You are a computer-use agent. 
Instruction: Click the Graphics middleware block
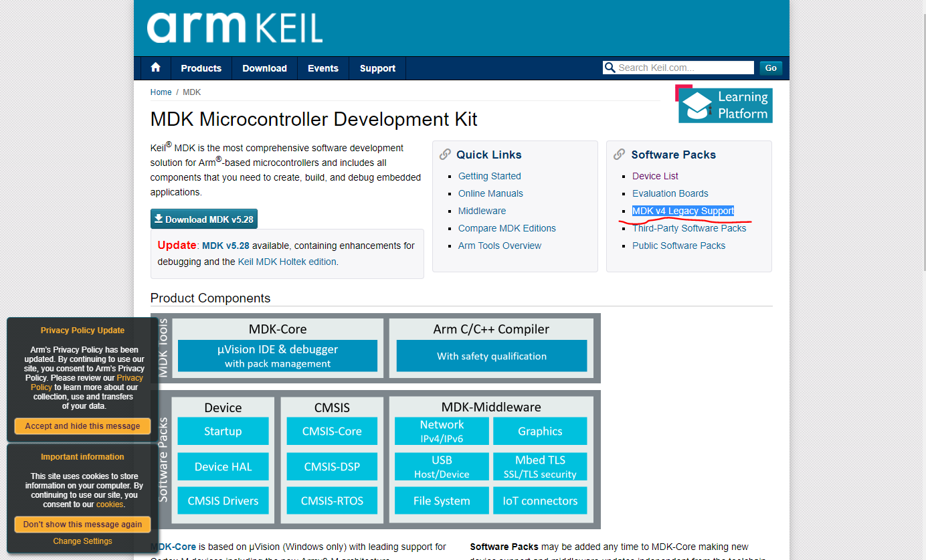(x=540, y=432)
